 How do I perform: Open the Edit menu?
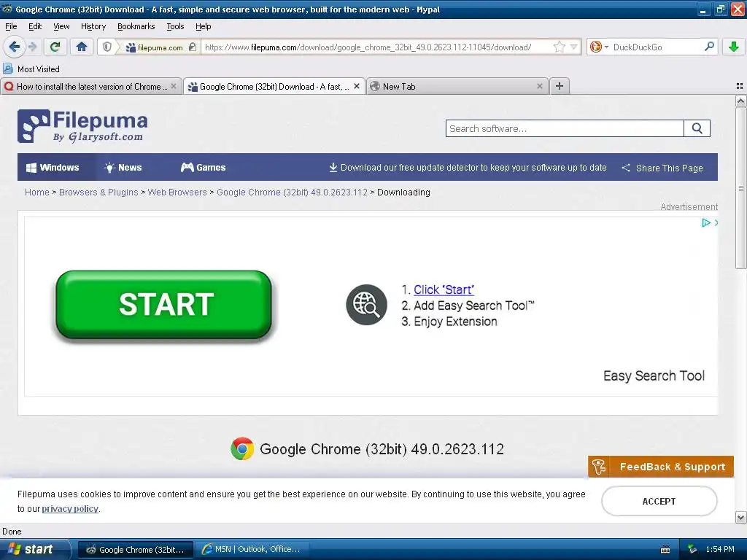[x=35, y=26]
